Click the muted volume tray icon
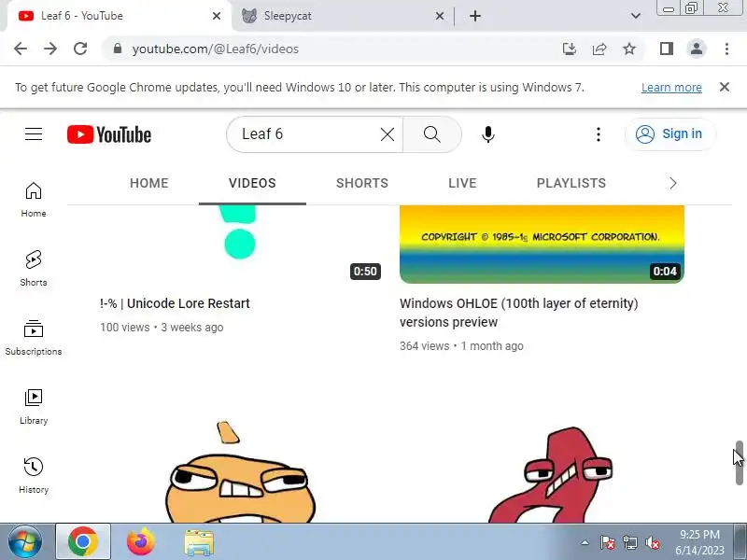Screen dimensions: 747x560 (652, 542)
